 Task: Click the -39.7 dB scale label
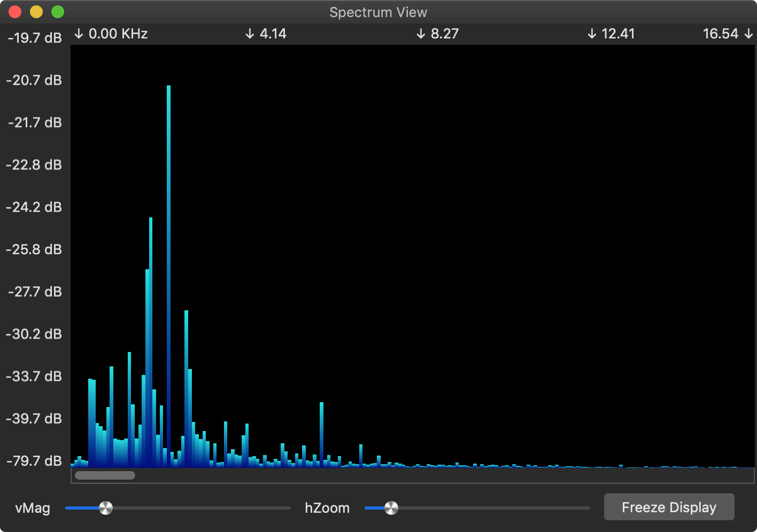coord(34,418)
